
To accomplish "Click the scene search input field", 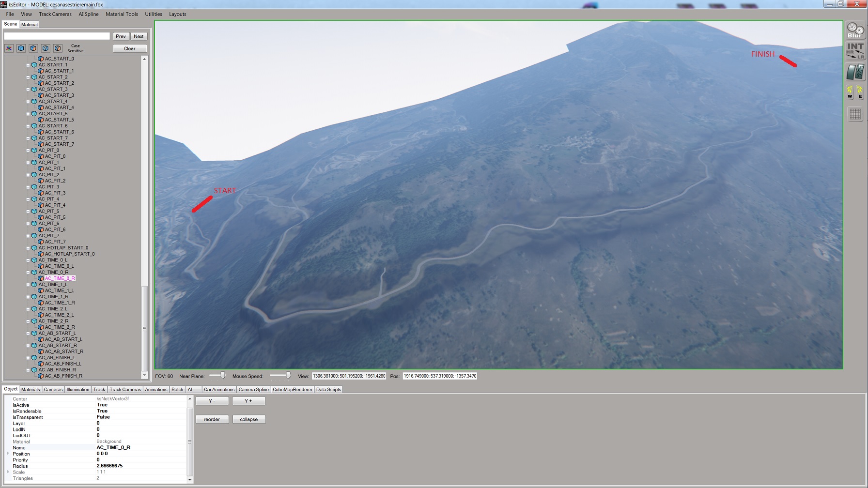I will coord(57,36).
